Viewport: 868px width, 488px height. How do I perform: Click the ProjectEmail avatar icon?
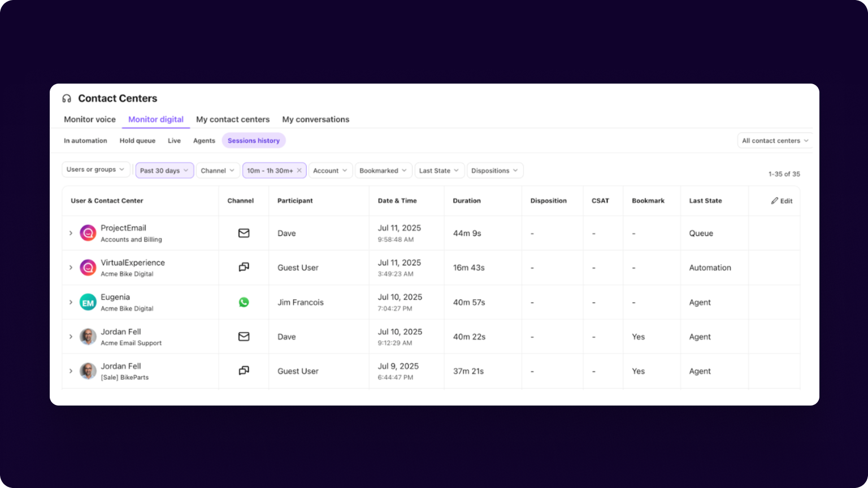point(88,233)
